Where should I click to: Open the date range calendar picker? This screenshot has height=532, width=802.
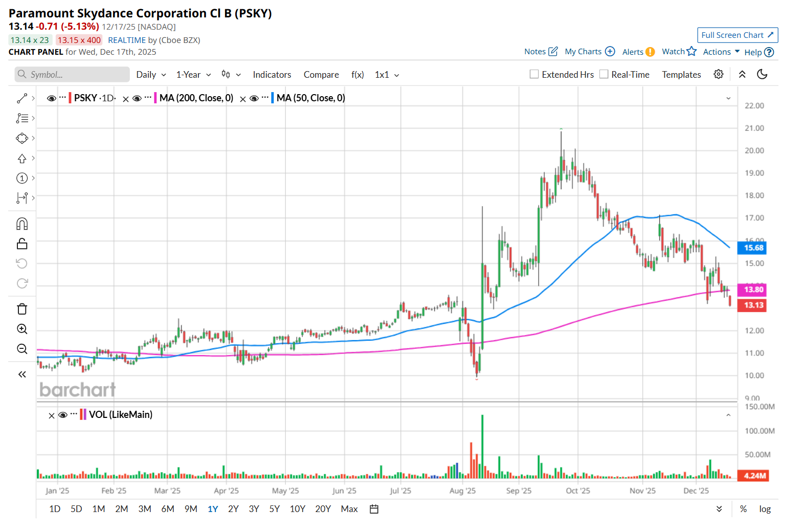[x=374, y=509]
